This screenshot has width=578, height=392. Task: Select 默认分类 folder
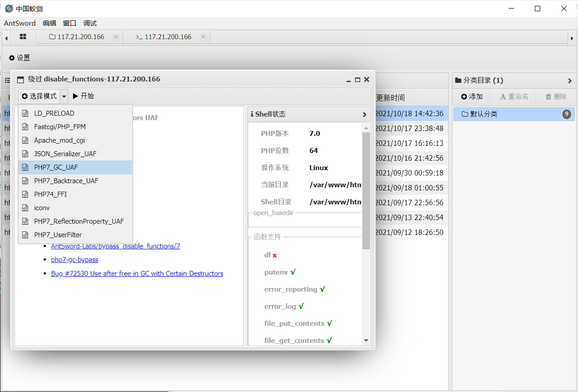(x=514, y=114)
